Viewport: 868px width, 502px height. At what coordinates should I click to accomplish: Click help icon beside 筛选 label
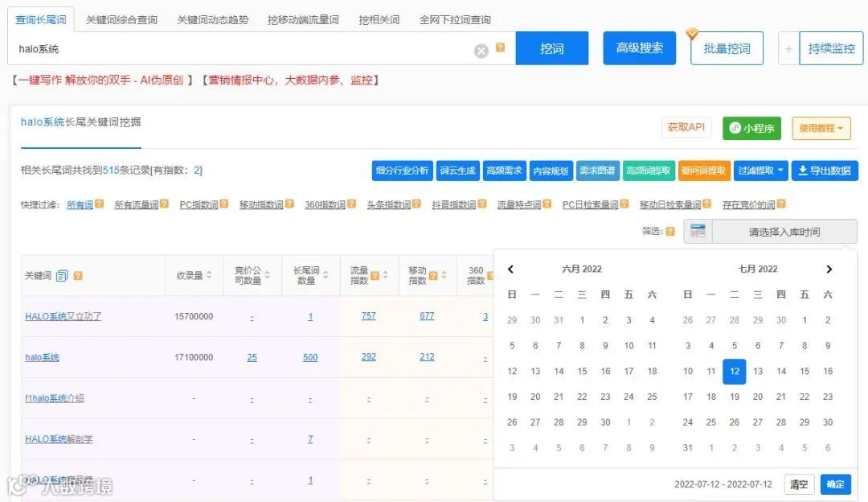(669, 232)
